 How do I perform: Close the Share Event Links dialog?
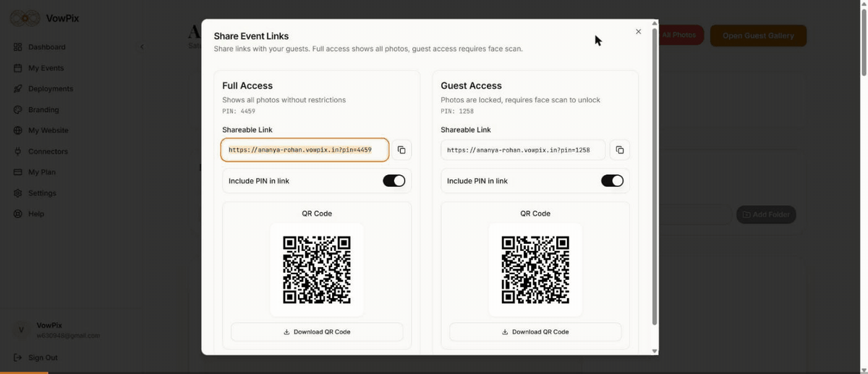pos(638,32)
